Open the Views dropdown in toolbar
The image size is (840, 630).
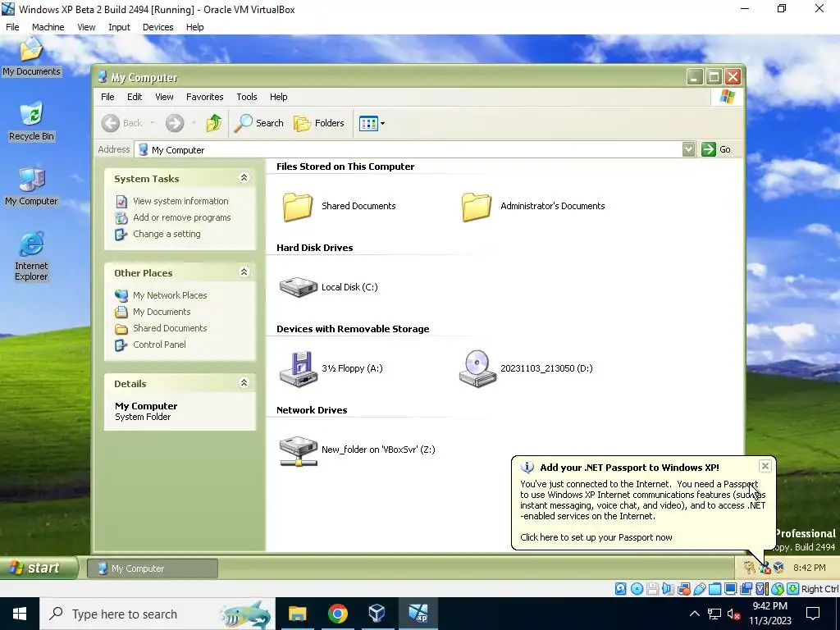click(x=372, y=123)
